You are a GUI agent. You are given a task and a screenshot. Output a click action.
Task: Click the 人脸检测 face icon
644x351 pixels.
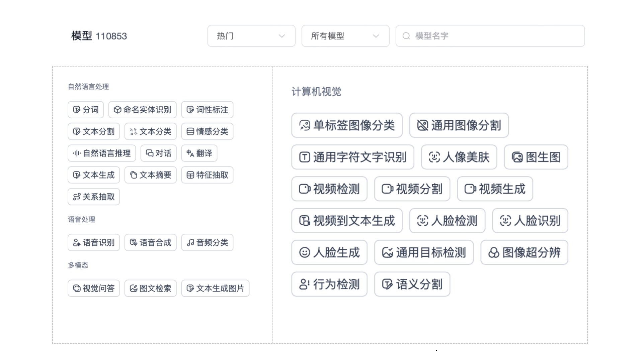tap(423, 221)
